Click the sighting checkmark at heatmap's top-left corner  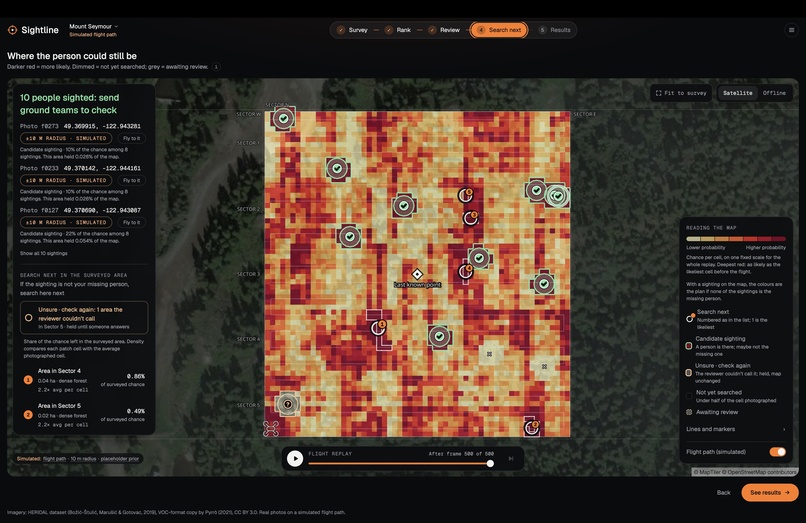[283, 119]
